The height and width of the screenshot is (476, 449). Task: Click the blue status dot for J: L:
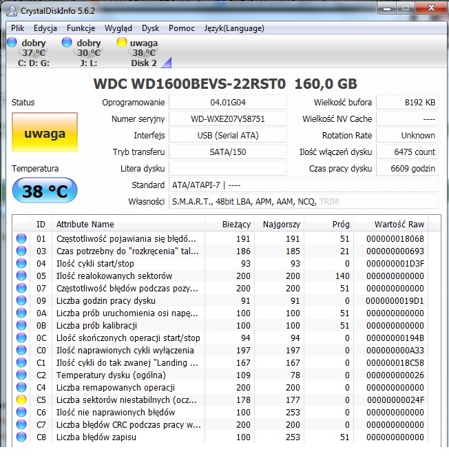pos(67,42)
